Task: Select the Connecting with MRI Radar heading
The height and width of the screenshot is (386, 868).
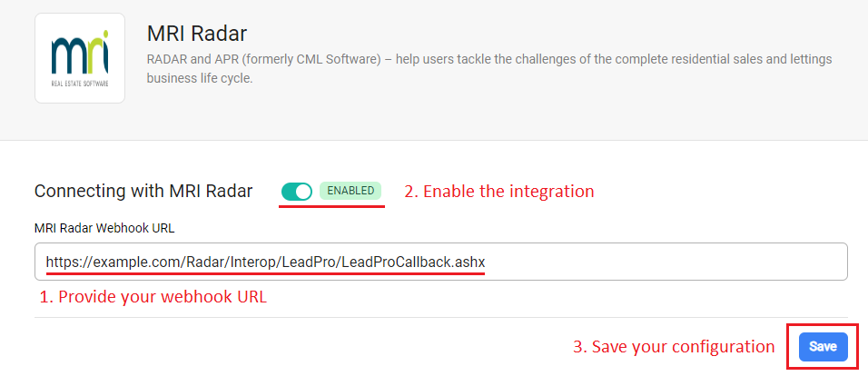Action: 143,192
